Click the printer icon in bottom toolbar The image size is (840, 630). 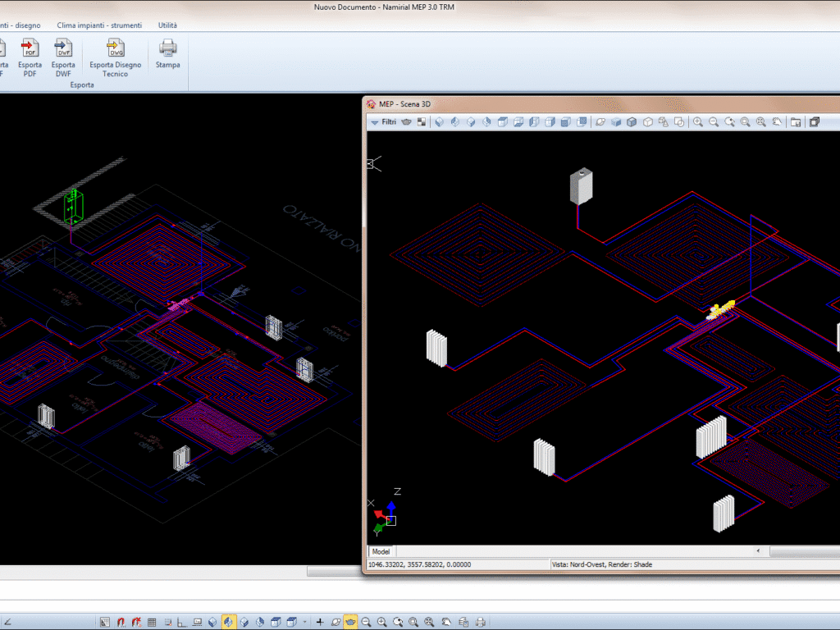481,622
